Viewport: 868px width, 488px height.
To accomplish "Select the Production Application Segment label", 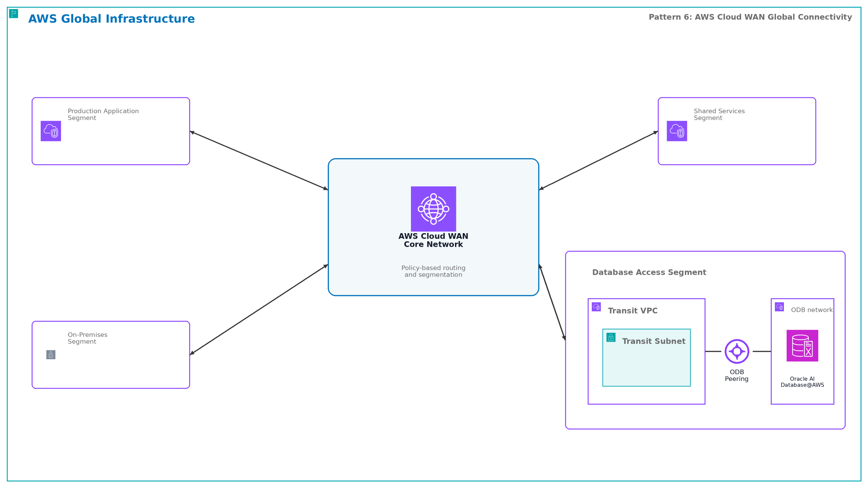I will (103, 115).
